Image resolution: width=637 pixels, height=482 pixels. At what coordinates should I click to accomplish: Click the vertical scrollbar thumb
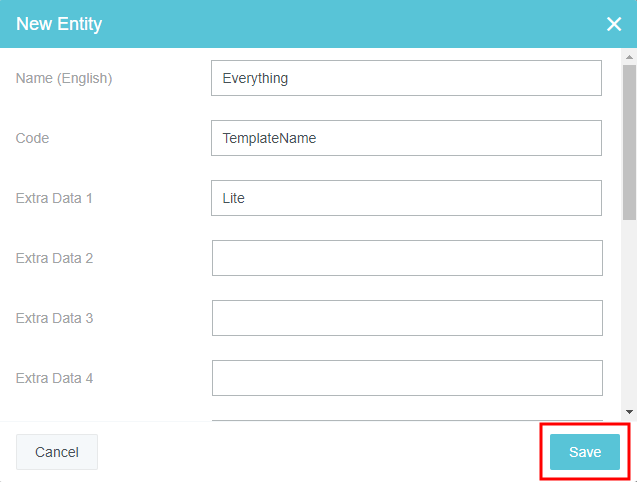click(x=629, y=140)
